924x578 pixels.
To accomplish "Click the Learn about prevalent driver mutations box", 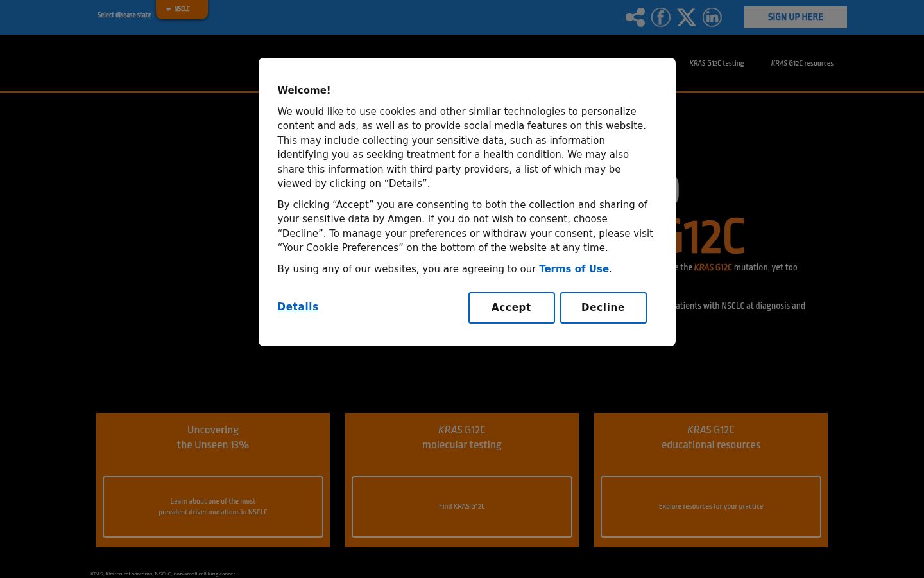I will click(213, 507).
